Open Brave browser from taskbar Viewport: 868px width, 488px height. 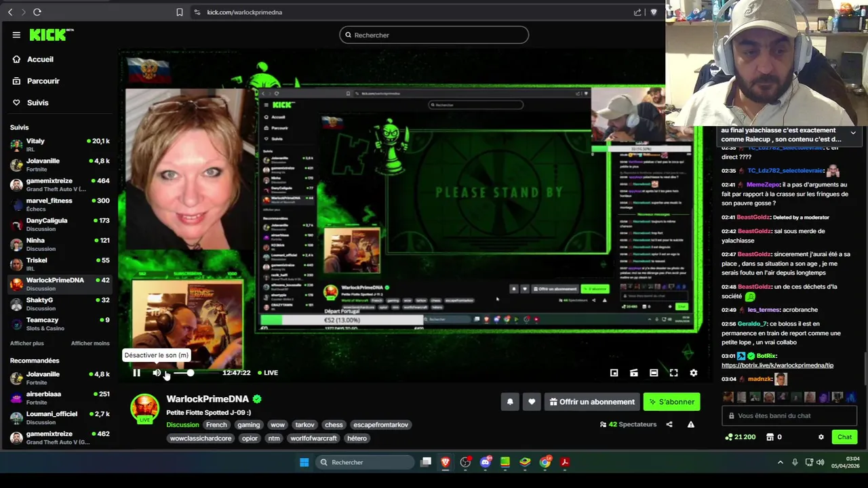(x=446, y=462)
